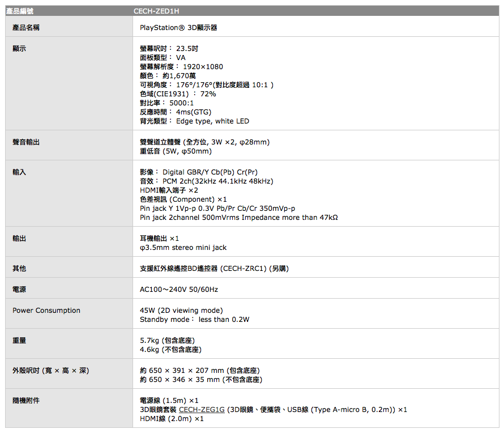504x433 pixels.
Task: Click the 顯示 specification row label
Action: coord(19,48)
